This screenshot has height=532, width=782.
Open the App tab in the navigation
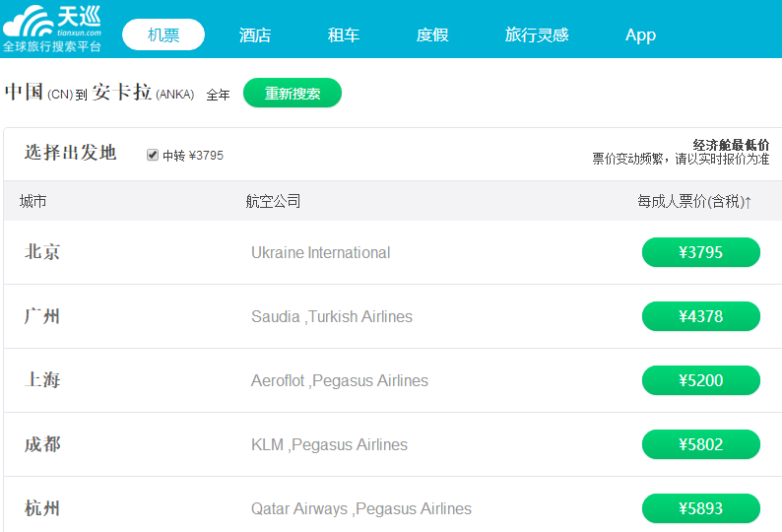pyautogui.click(x=640, y=34)
